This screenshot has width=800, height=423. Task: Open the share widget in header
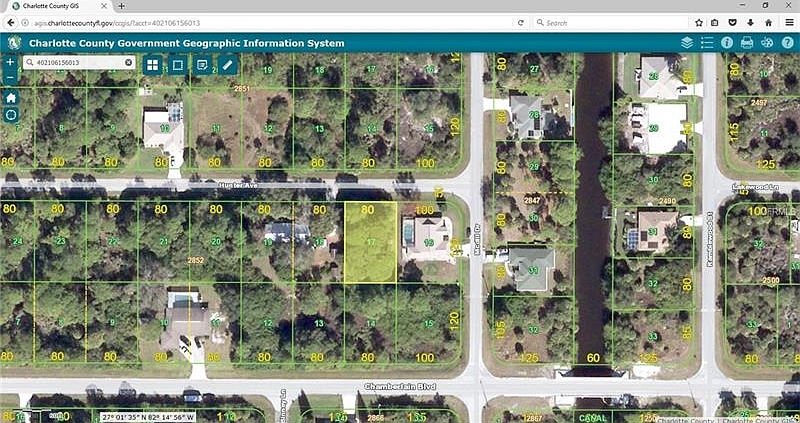767,43
